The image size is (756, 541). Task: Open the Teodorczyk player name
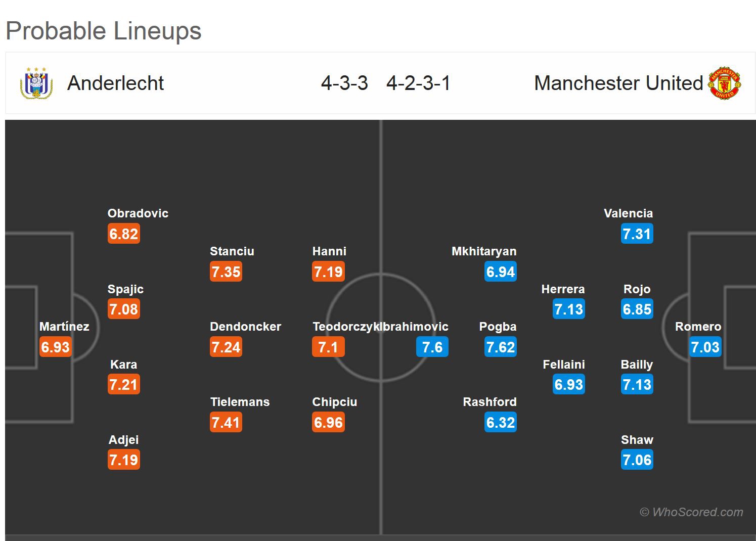(345, 327)
